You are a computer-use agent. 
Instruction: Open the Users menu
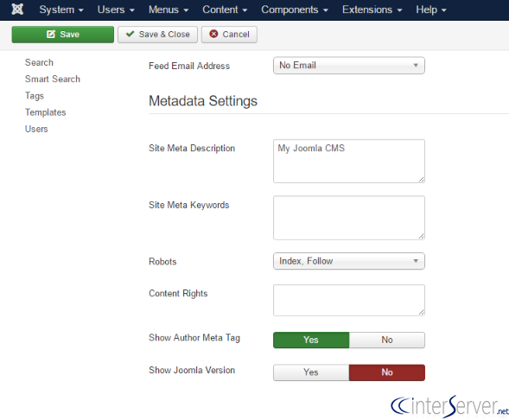[x=116, y=10]
